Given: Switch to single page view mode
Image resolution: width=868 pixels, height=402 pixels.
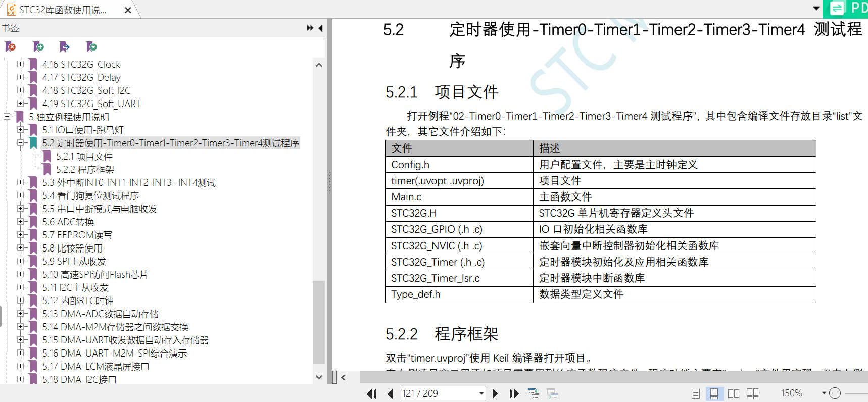Looking at the screenshot, I should 696,394.
